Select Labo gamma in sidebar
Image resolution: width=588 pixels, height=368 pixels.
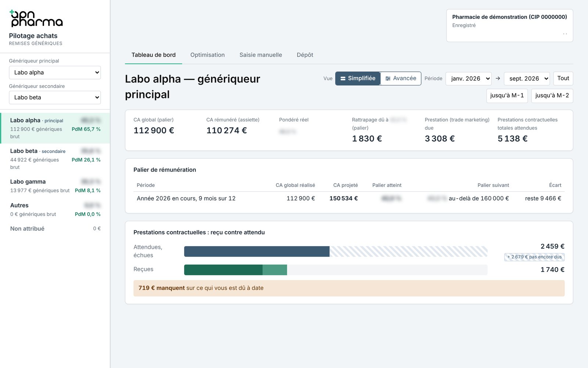pos(55,186)
